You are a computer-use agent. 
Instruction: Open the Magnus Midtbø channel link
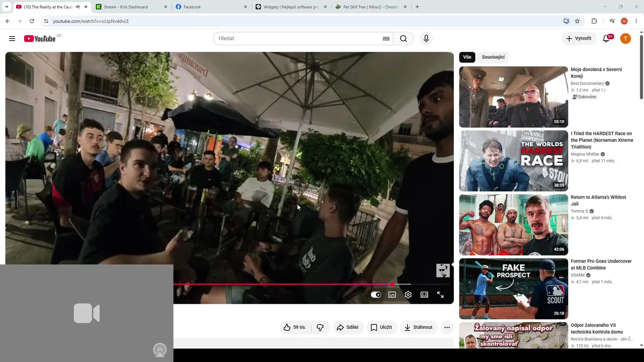point(585,154)
